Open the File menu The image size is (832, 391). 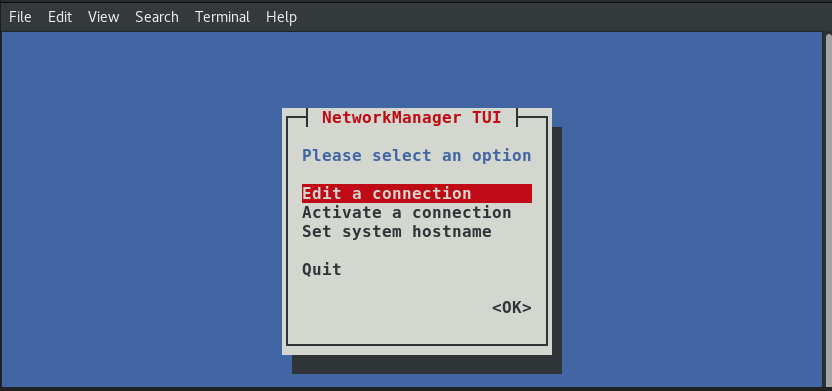coord(20,17)
